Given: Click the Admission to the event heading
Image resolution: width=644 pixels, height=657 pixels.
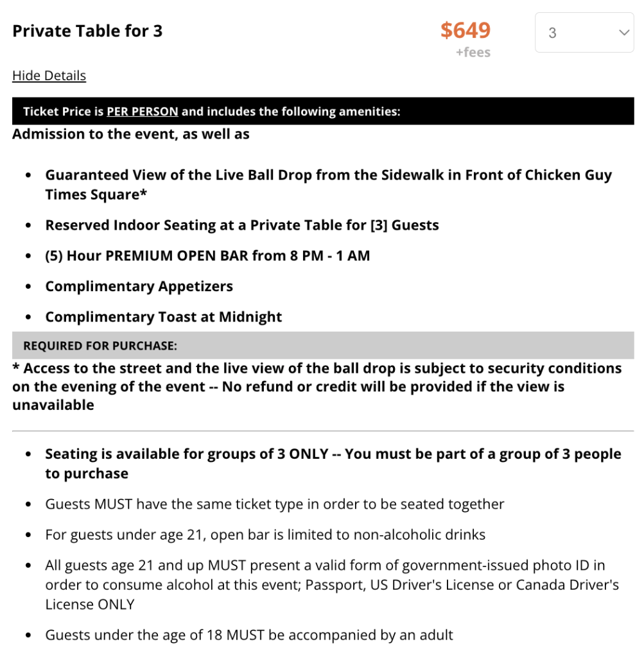Looking at the screenshot, I should (x=131, y=134).
